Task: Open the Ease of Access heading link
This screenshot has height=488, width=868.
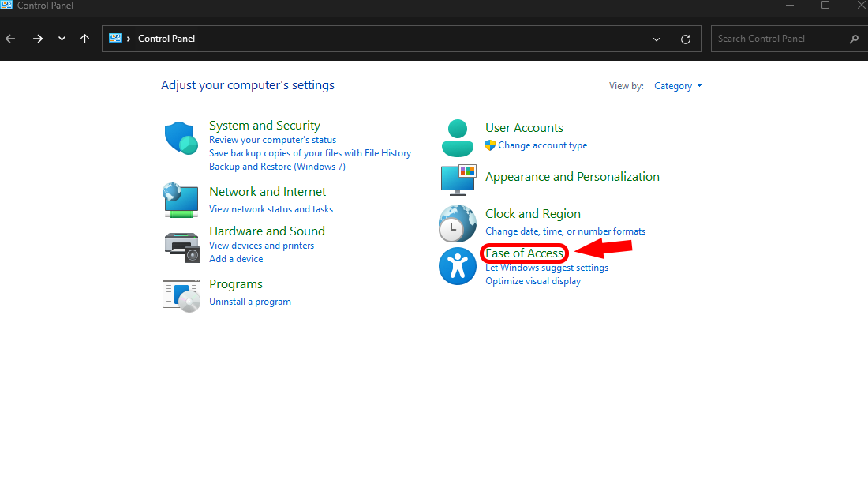Action: click(x=524, y=253)
